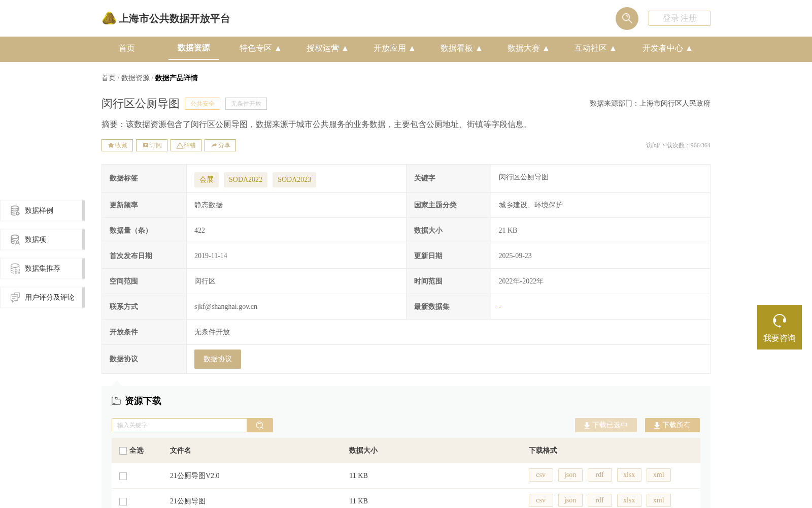Viewport: 812px width, 508px height.
Task: Expand the 特色专区 menu
Action: coord(260,48)
